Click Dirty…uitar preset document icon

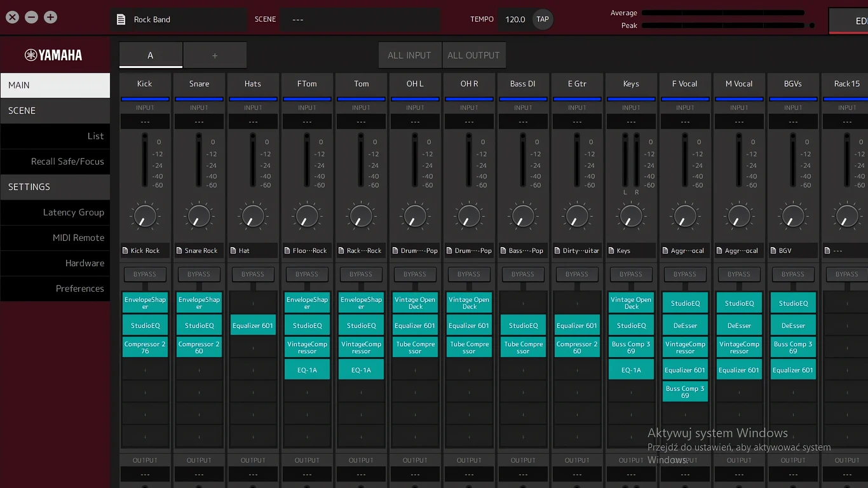pos(557,250)
